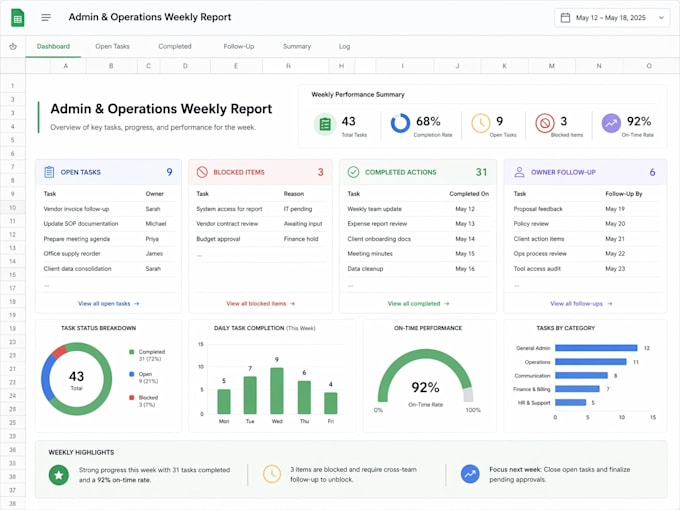This screenshot has width=680, height=510.
Task: Expand the May 12 – May 18 date dropdown
Action: [661, 18]
